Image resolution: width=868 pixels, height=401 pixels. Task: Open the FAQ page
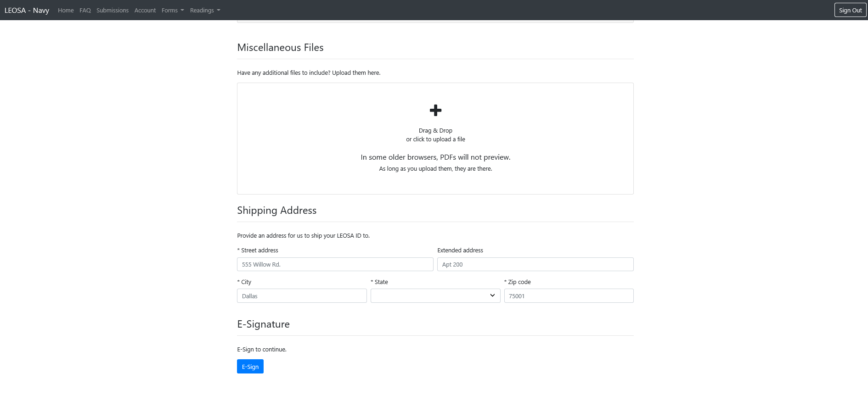tap(85, 10)
